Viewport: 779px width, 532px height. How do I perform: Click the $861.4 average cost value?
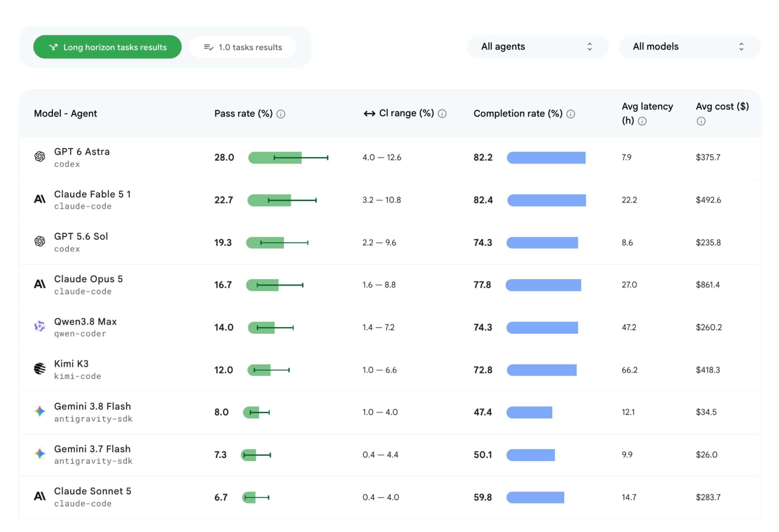[x=708, y=285]
